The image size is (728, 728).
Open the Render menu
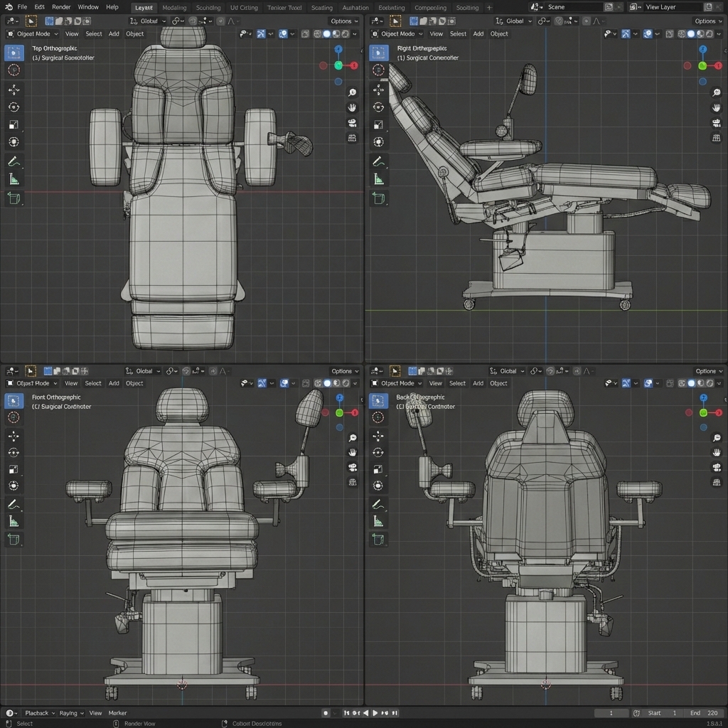61,7
